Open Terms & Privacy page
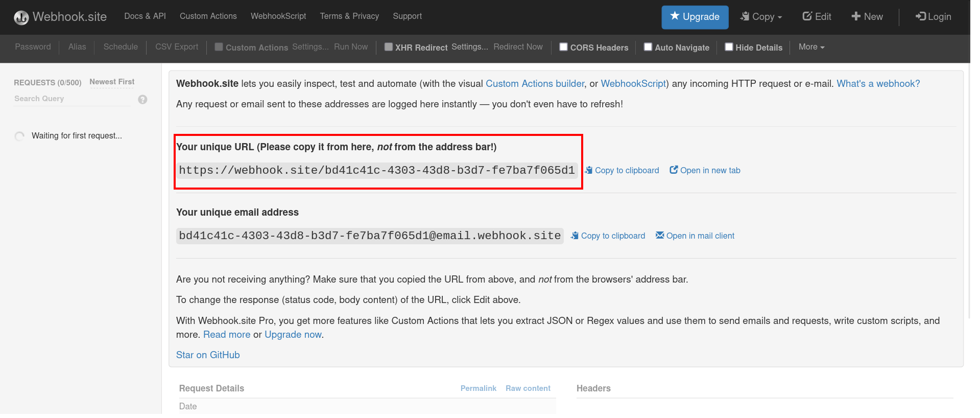 click(349, 16)
